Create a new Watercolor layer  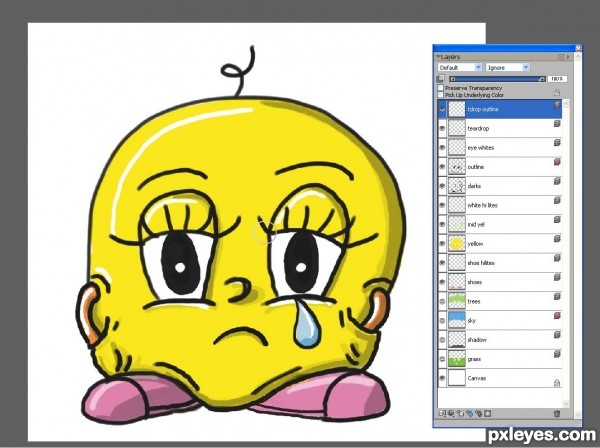470,414
